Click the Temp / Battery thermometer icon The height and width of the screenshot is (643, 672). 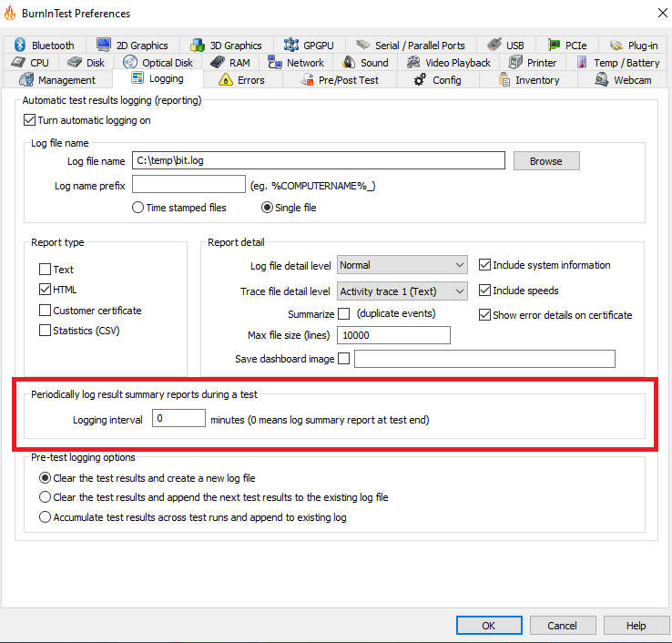pos(582,62)
